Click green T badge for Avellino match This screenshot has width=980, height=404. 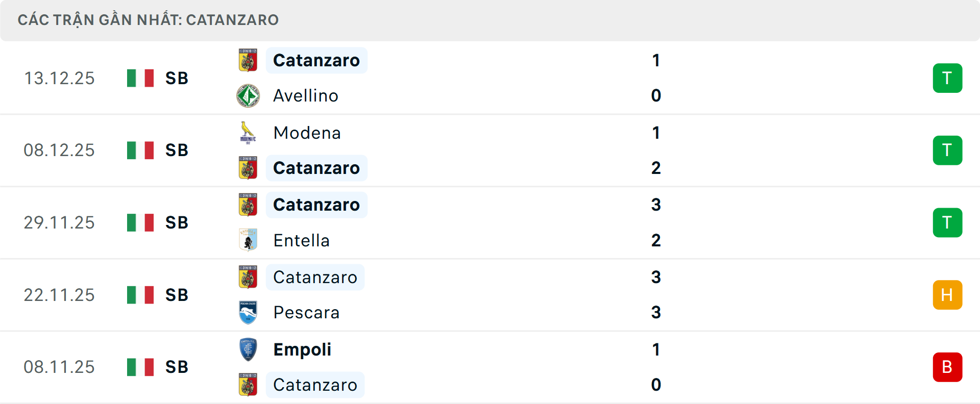click(x=947, y=78)
